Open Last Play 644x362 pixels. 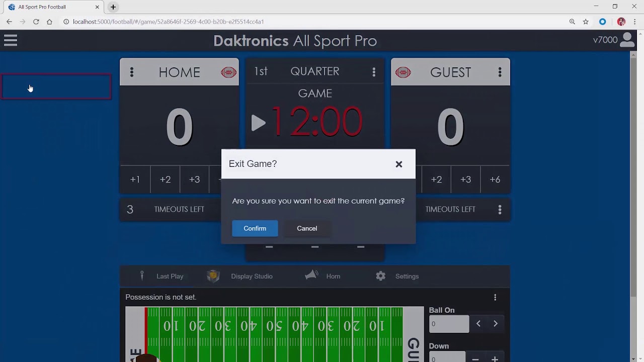(x=162, y=276)
